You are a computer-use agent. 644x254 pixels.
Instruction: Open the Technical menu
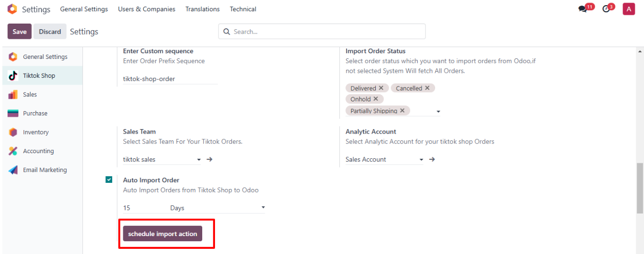pyautogui.click(x=243, y=9)
